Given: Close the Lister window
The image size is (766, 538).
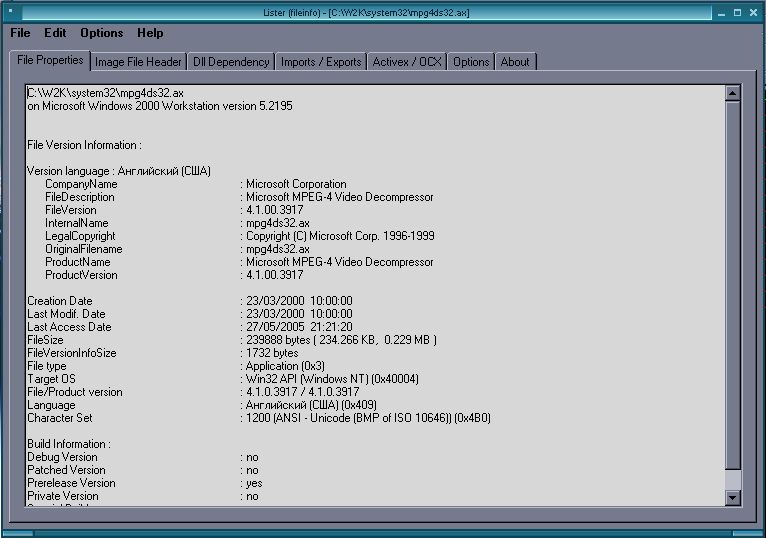Looking at the screenshot, I should pos(754,13).
